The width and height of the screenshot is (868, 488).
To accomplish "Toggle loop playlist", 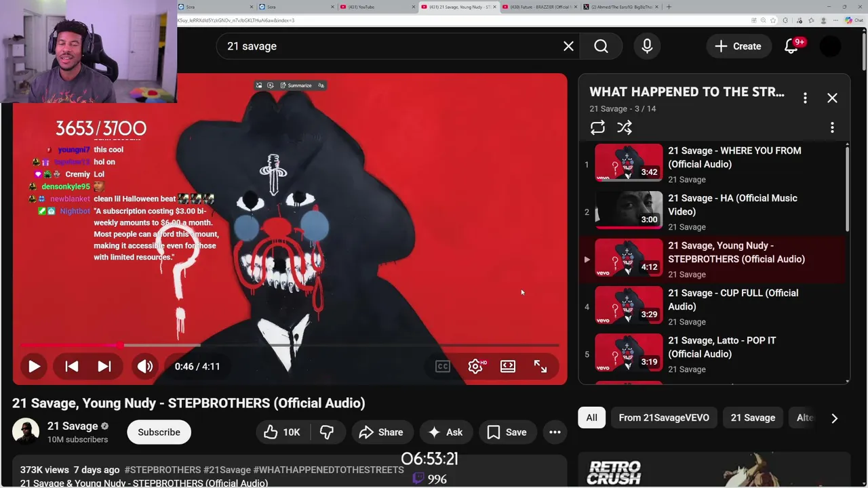I will 597,127.
